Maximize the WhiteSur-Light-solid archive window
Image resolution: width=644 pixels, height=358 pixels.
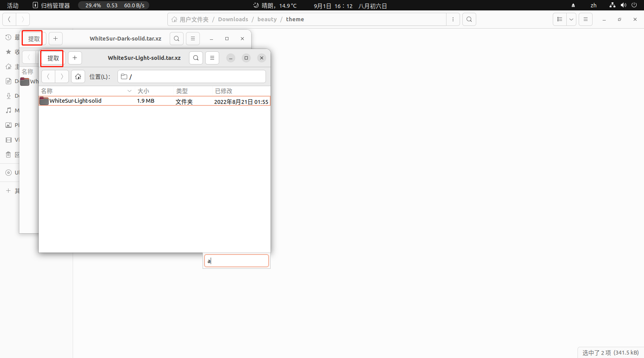(x=246, y=58)
